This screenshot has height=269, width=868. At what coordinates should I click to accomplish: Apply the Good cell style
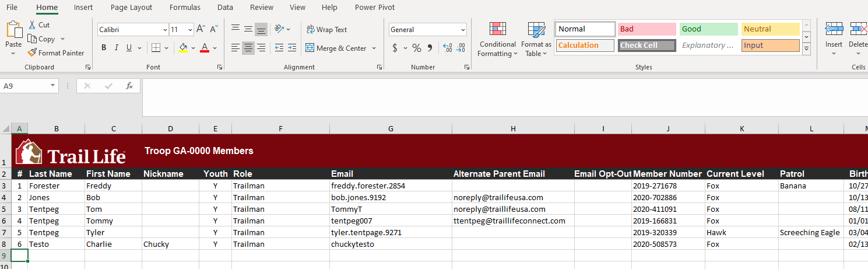click(x=709, y=29)
